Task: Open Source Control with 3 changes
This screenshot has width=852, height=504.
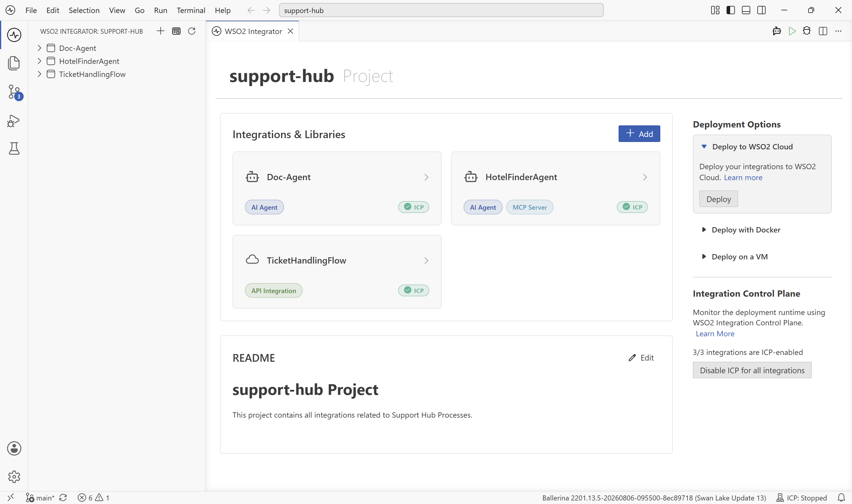Action: click(14, 92)
